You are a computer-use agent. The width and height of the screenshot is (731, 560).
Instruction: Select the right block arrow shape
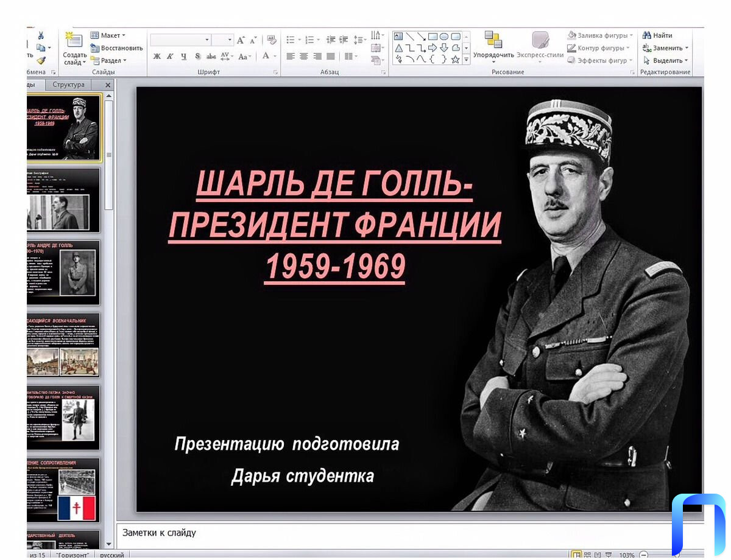coord(433,48)
